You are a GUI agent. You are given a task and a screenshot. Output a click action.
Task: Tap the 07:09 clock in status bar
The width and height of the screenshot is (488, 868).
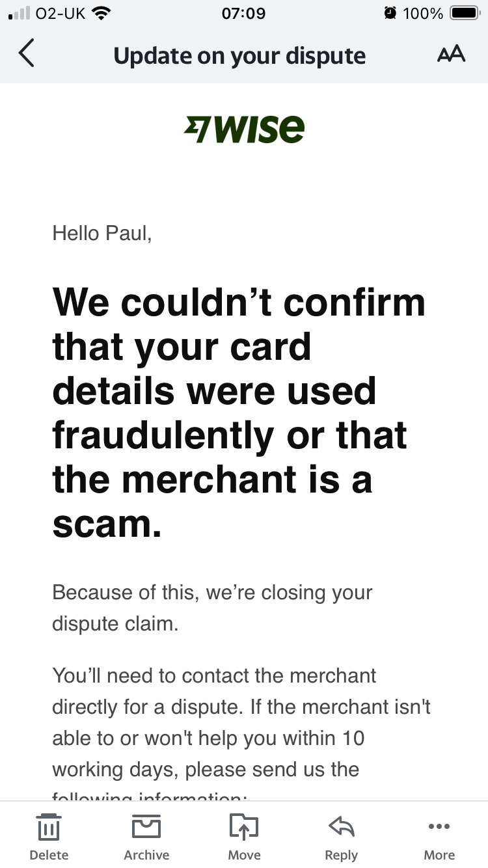(243, 13)
